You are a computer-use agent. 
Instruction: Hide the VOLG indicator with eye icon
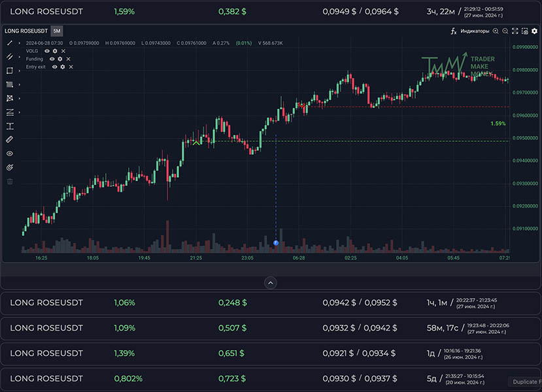pos(47,51)
